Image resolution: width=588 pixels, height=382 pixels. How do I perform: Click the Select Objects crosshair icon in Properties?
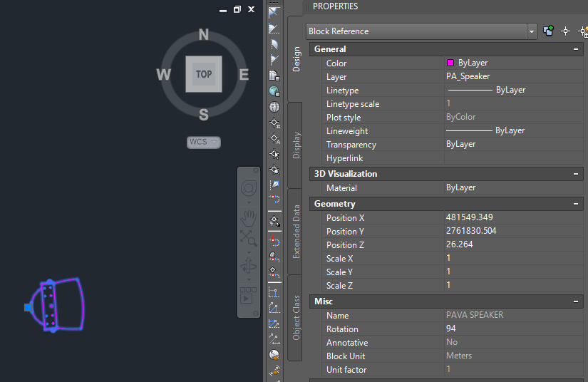[565, 31]
